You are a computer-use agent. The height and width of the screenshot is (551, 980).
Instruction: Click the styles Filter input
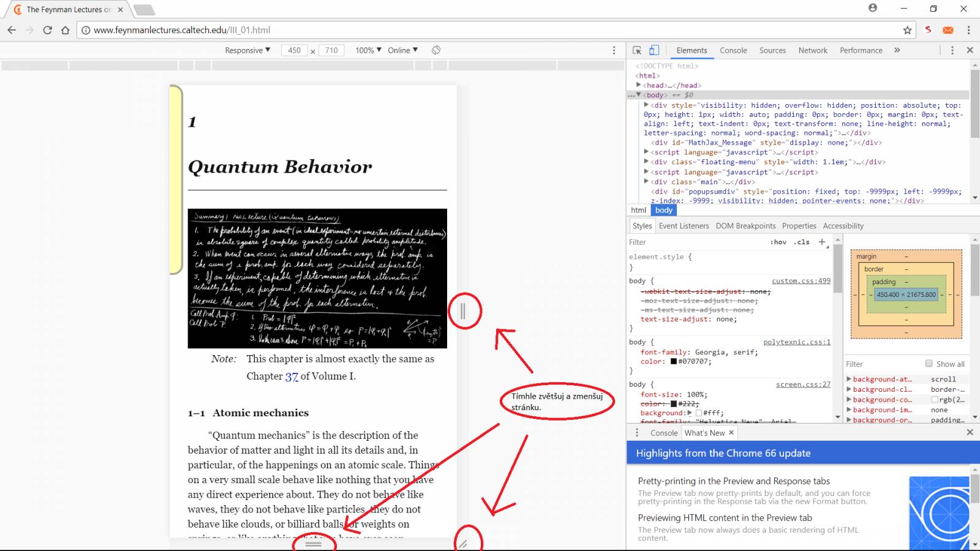697,242
